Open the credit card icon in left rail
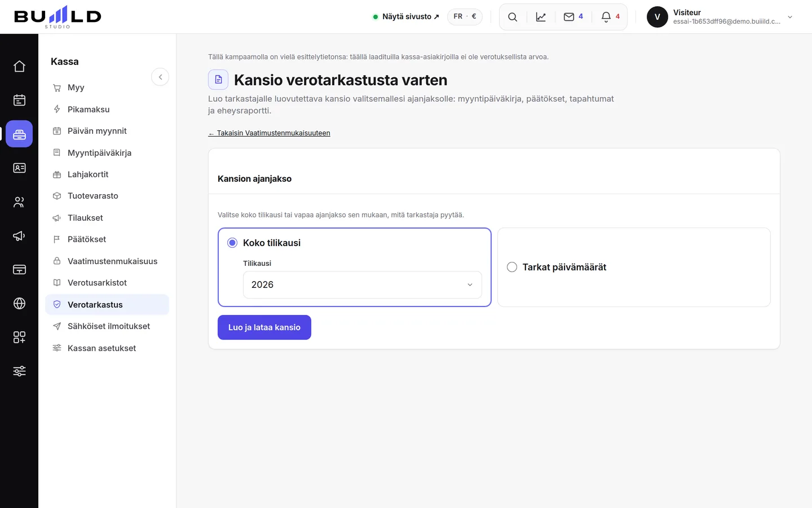This screenshot has width=812, height=508. point(19,269)
